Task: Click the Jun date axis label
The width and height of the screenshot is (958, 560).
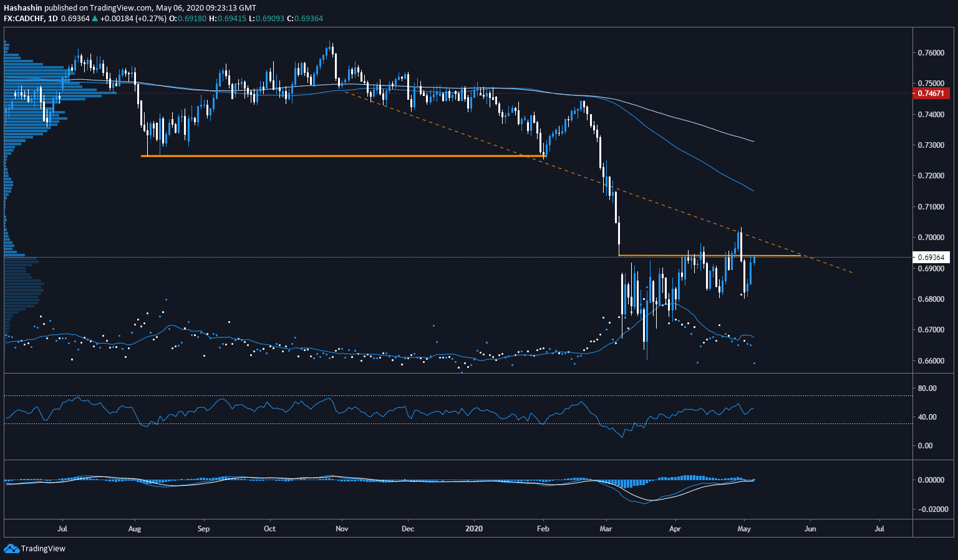Action: point(810,529)
